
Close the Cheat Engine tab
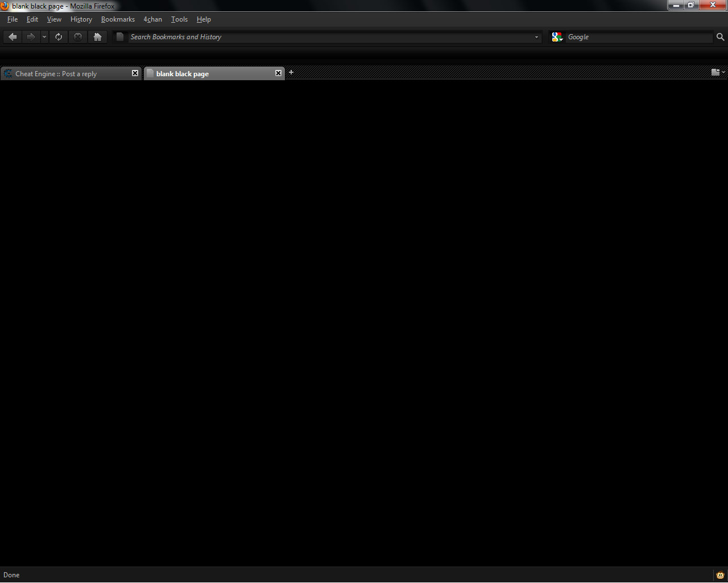click(135, 73)
